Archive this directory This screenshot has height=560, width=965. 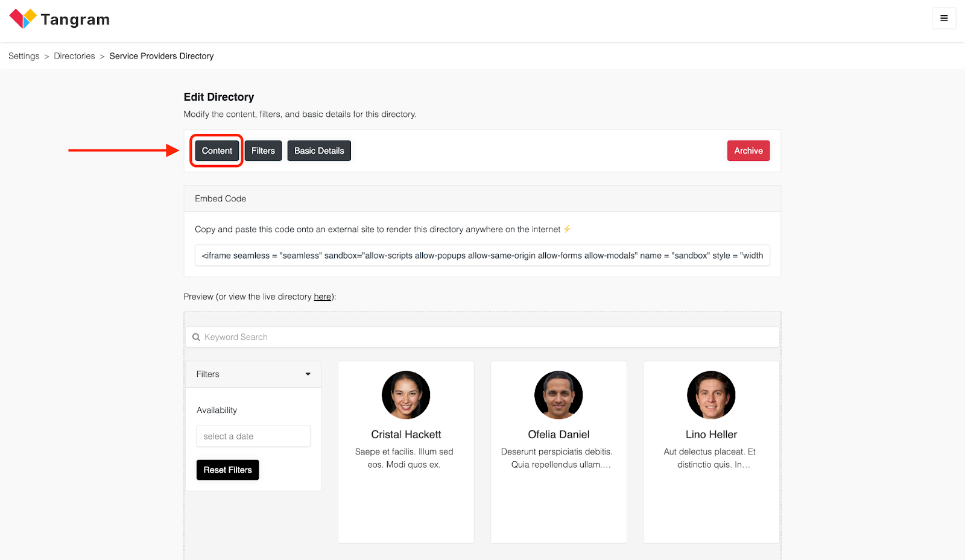click(x=748, y=151)
